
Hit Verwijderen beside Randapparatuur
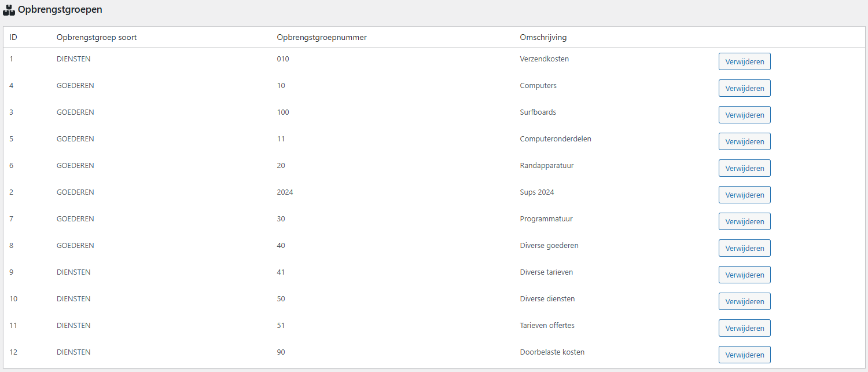[x=744, y=168]
